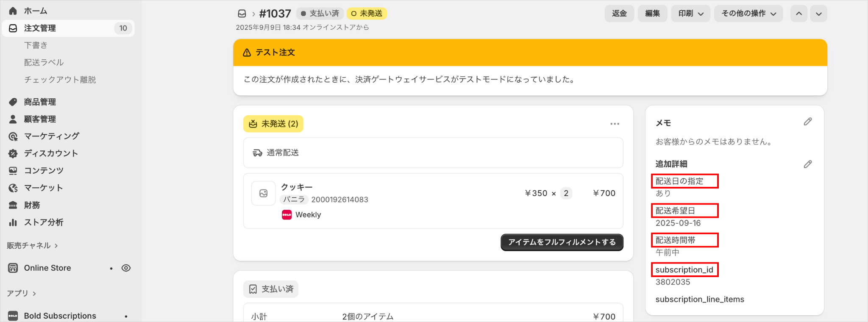Image resolution: width=868 pixels, height=322 pixels.
Task: Open the ホーム home icon in sidebar
Action: (x=13, y=11)
